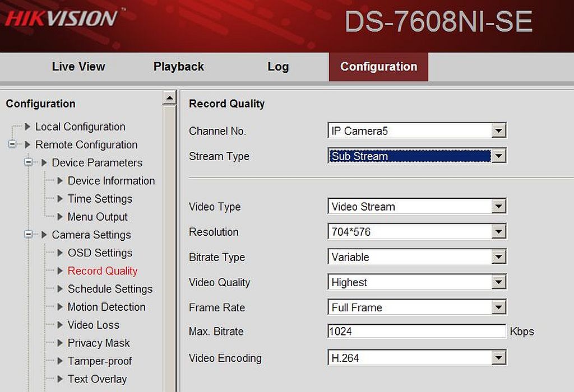Click the sidebar scroll up arrow
574x392 pixels.
[169, 97]
